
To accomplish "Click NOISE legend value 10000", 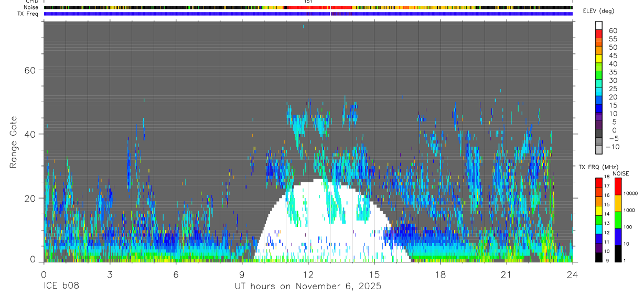I will pos(630,193).
